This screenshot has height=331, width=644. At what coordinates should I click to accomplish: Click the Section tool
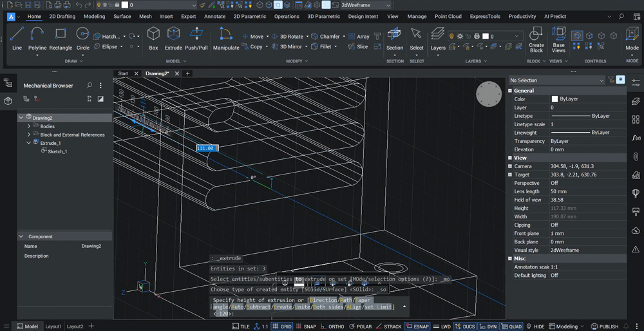[x=395, y=38]
